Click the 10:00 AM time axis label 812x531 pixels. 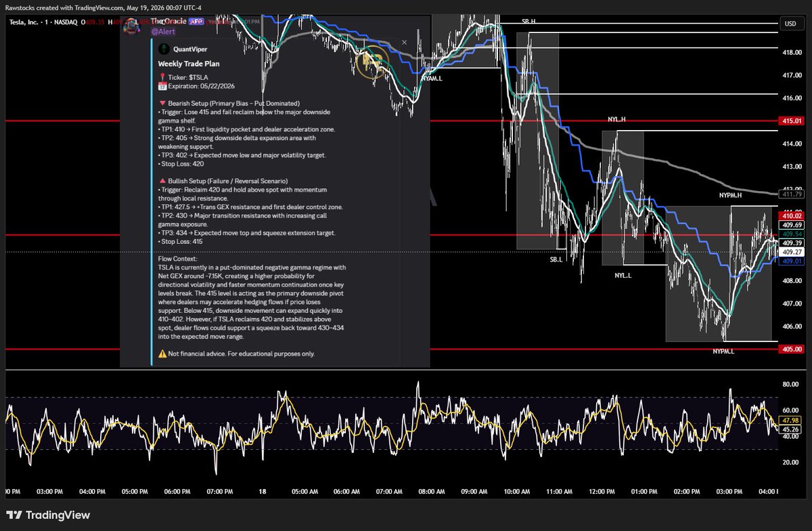(x=517, y=490)
